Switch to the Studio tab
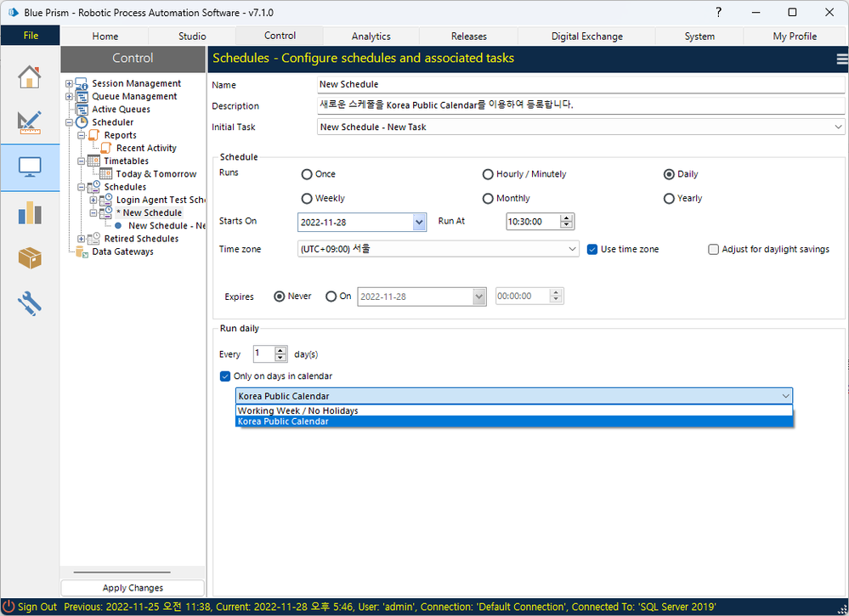The height and width of the screenshot is (616, 849). [x=192, y=37]
